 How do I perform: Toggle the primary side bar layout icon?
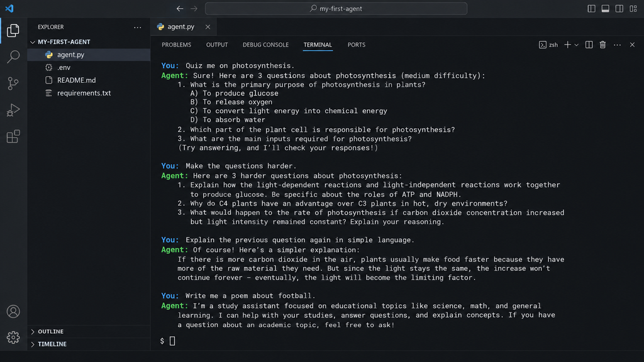click(x=591, y=8)
